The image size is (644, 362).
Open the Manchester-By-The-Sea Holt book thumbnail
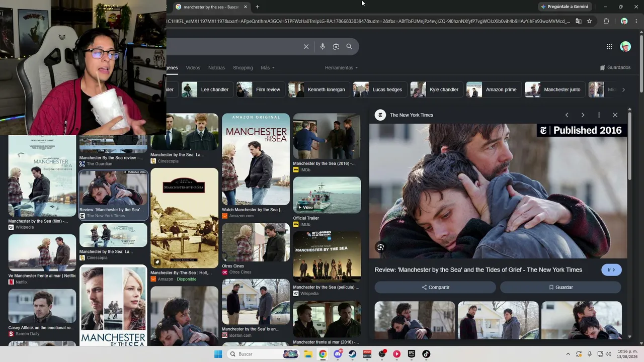pos(184,218)
